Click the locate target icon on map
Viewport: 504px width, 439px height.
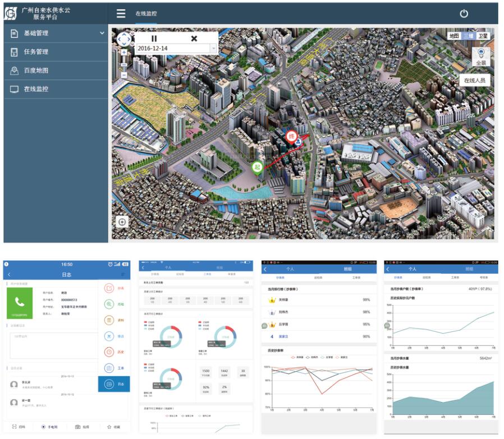(122, 221)
